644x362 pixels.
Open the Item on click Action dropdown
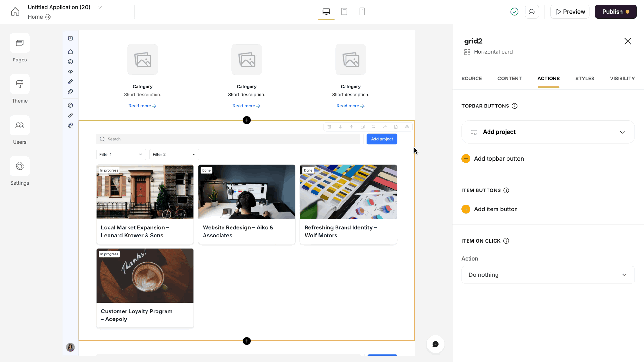(548, 275)
